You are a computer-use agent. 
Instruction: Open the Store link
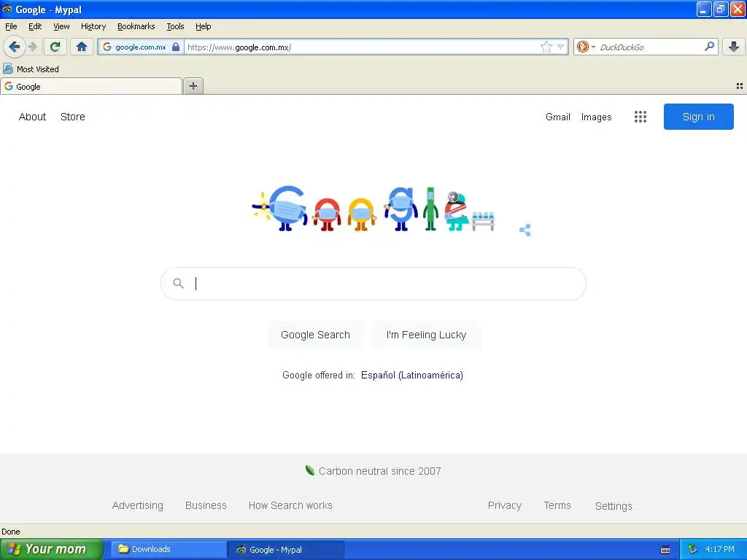(73, 117)
